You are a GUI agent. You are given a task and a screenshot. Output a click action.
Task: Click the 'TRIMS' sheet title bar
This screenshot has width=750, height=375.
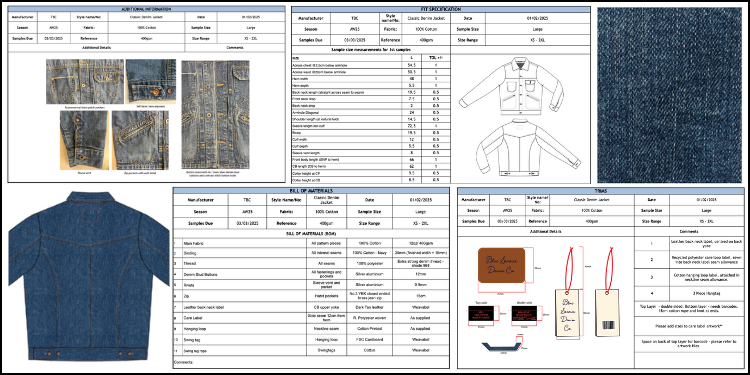[600, 190]
